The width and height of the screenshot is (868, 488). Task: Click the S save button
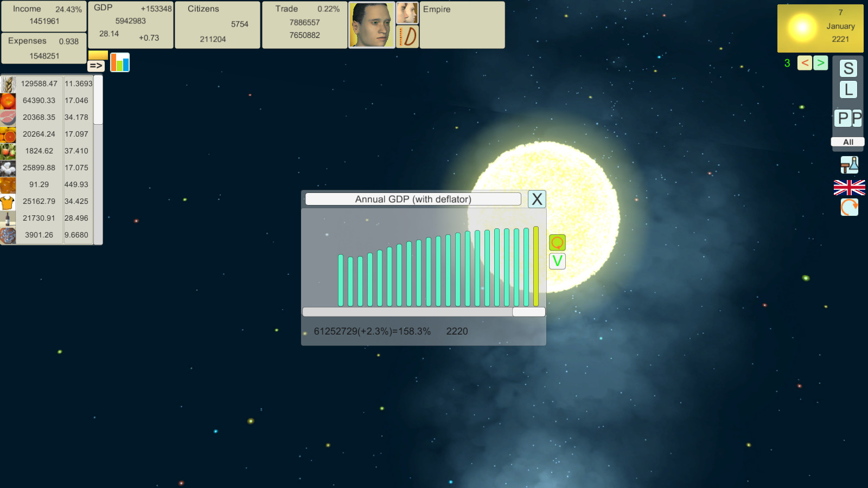click(848, 69)
